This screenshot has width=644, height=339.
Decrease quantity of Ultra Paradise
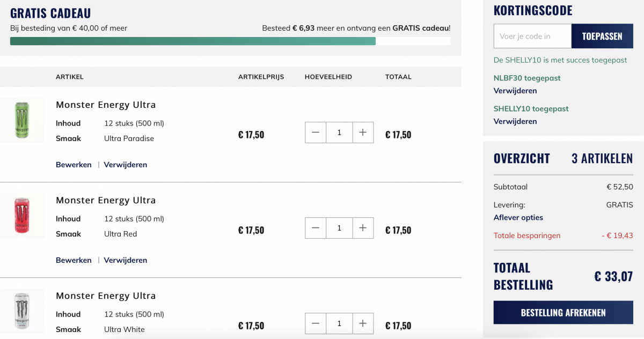pyautogui.click(x=316, y=132)
